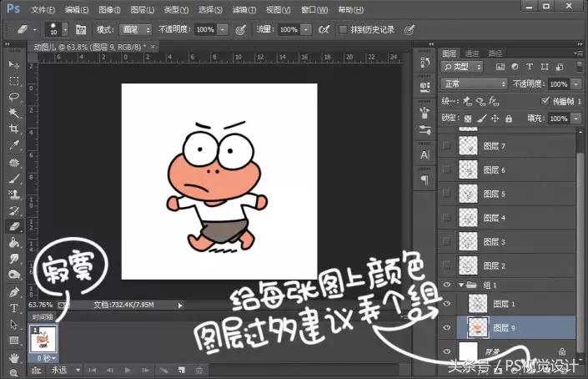This screenshot has width=588, height=379.
Task: Click the lock position icon
Action: pyautogui.click(x=495, y=119)
